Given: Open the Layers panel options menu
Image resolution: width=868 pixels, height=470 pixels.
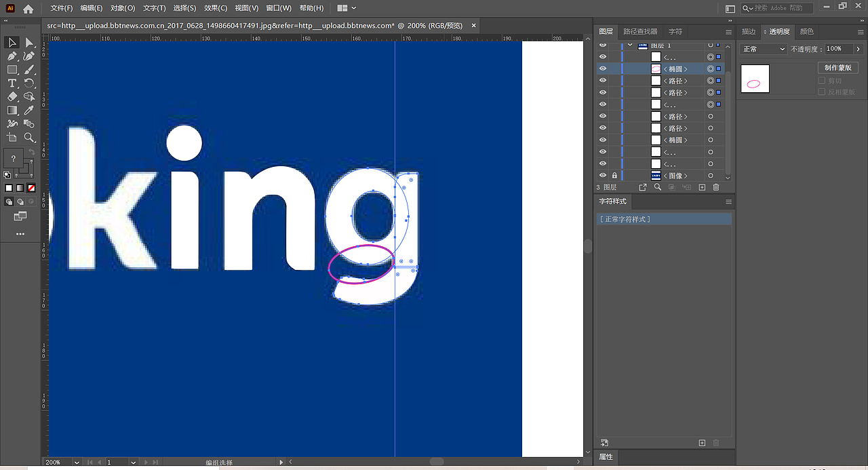Looking at the screenshot, I should click(728, 32).
